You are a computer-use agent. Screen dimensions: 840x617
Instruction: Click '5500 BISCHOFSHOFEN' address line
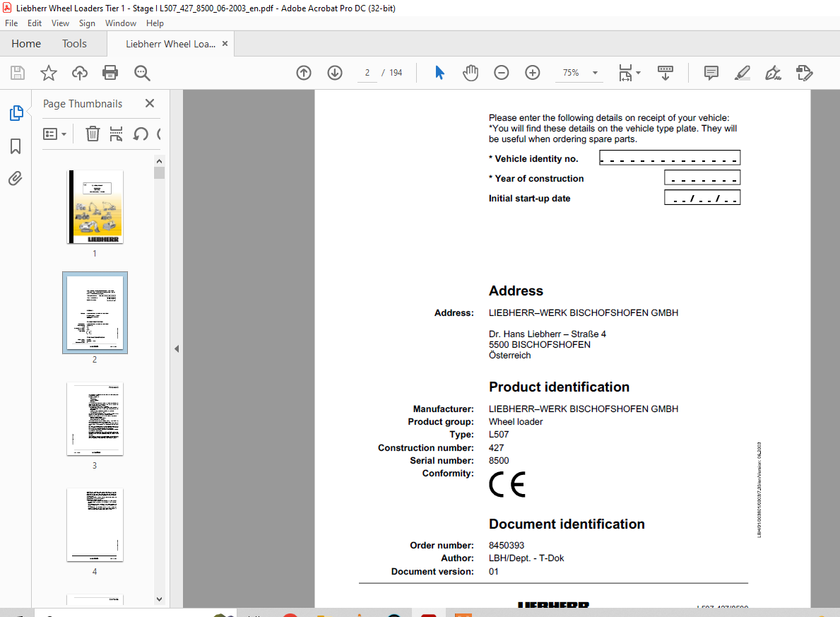540,345
